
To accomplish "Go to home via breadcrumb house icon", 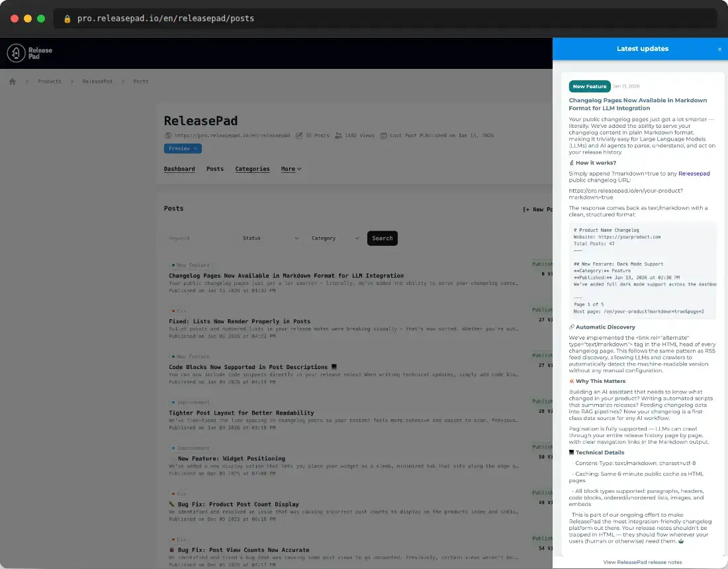I will [x=12, y=81].
